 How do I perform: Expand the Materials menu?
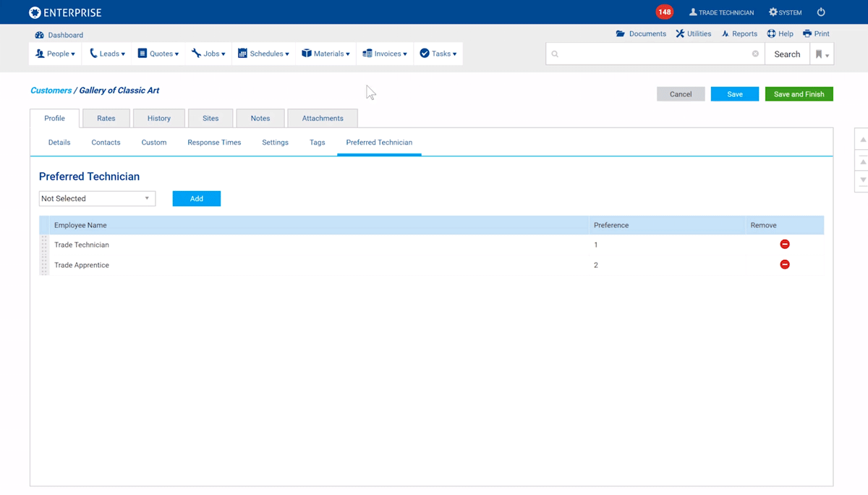[x=325, y=54]
